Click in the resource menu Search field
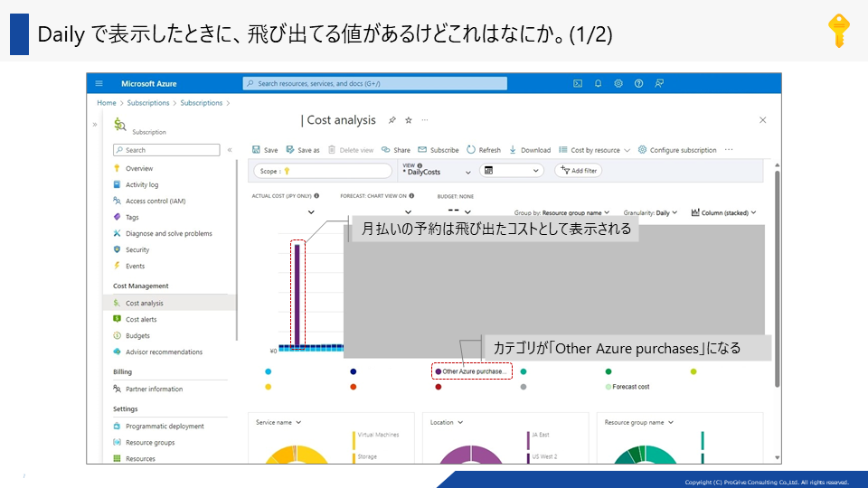 pos(166,150)
